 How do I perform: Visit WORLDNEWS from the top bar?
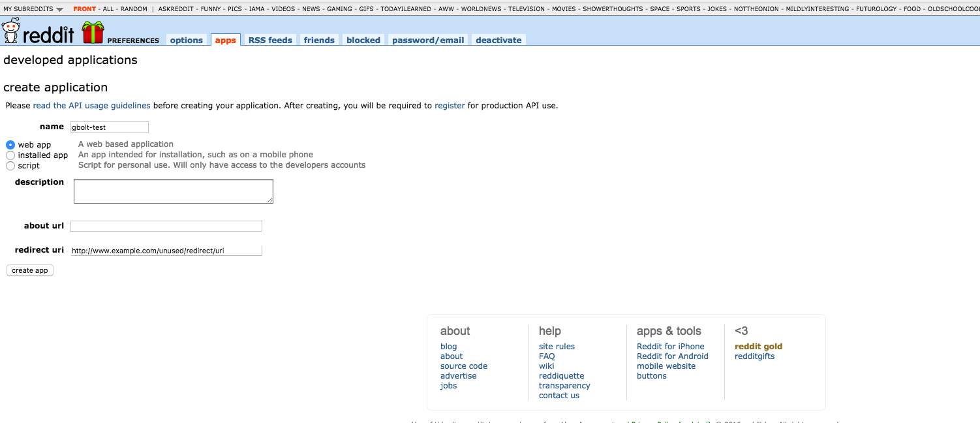tap(481, 9)
